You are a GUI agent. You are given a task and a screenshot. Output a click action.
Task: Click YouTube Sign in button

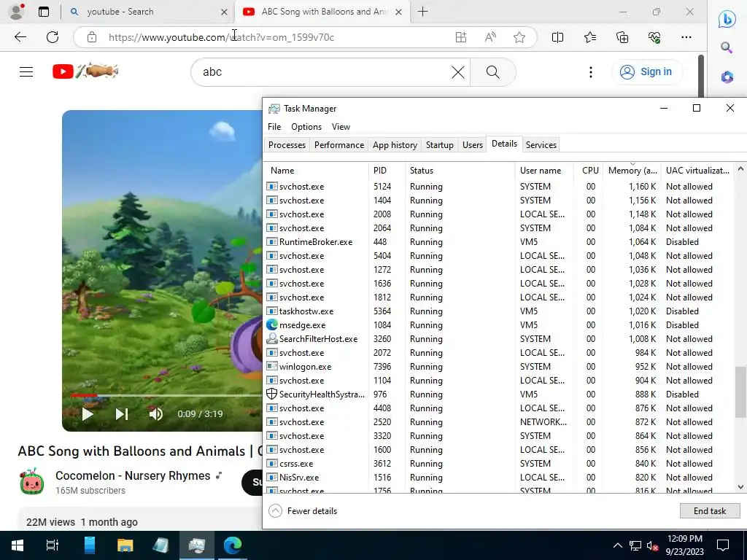pos(646,72)
